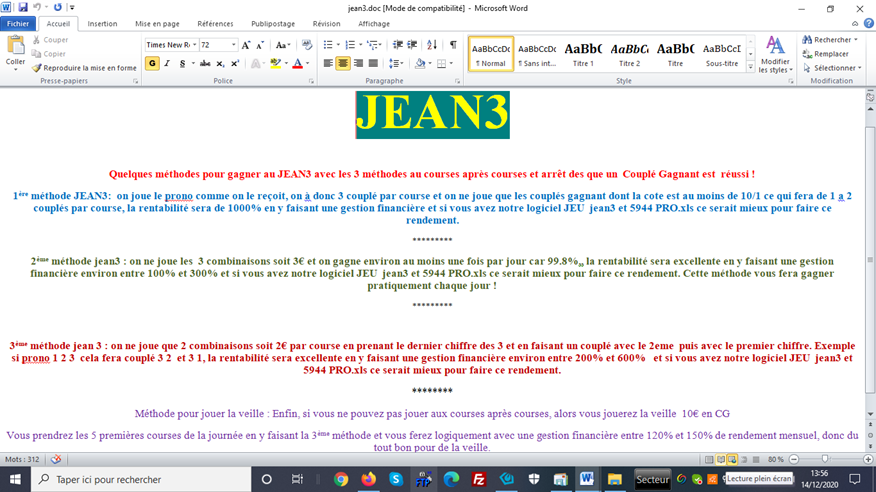876x492 pixels.
Task: Cut the selection with Couper
Action: click(x=50, y=40)
